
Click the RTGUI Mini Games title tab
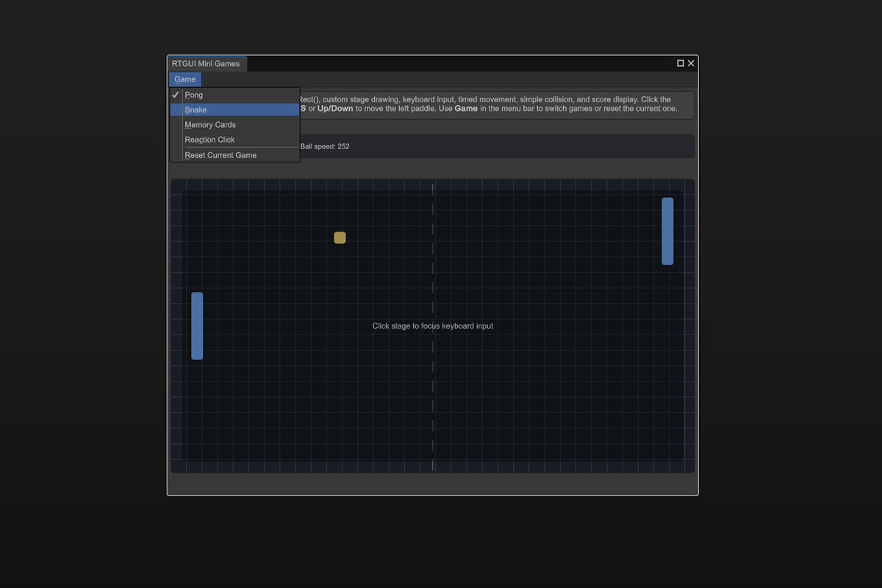[x=207, y=64]
